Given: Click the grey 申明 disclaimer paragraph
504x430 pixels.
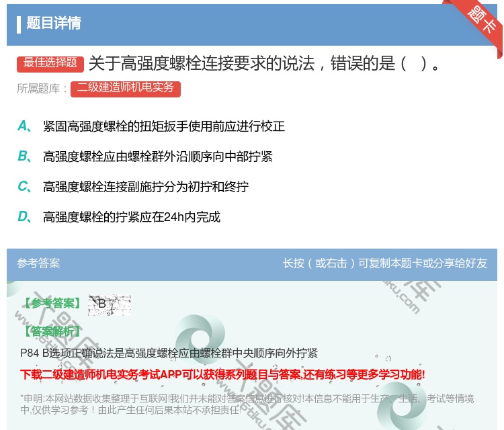Looking at the screenshot, I should pyautogui.click(x=247, y=404).
